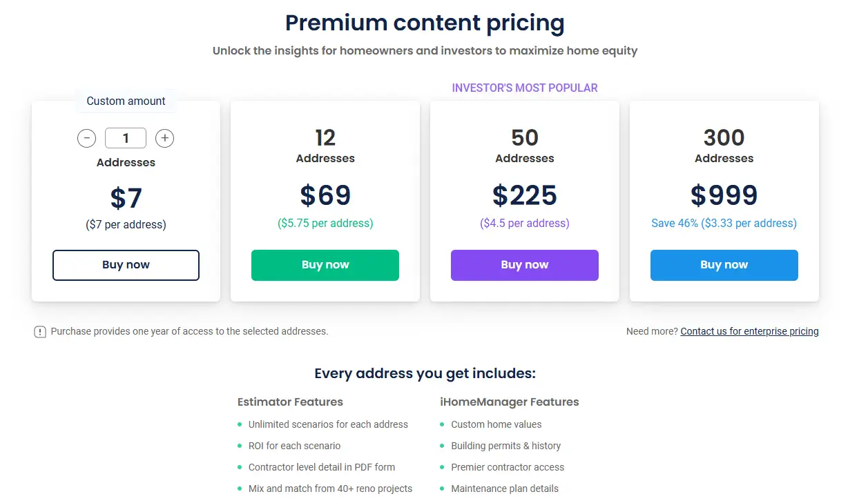Click the $7 custom amount price
This screenshot has height=503, width=868.
[126, 198]
